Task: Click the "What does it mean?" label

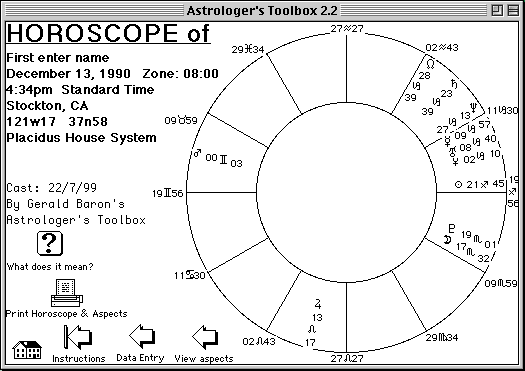Action: (x=50, y=267)
